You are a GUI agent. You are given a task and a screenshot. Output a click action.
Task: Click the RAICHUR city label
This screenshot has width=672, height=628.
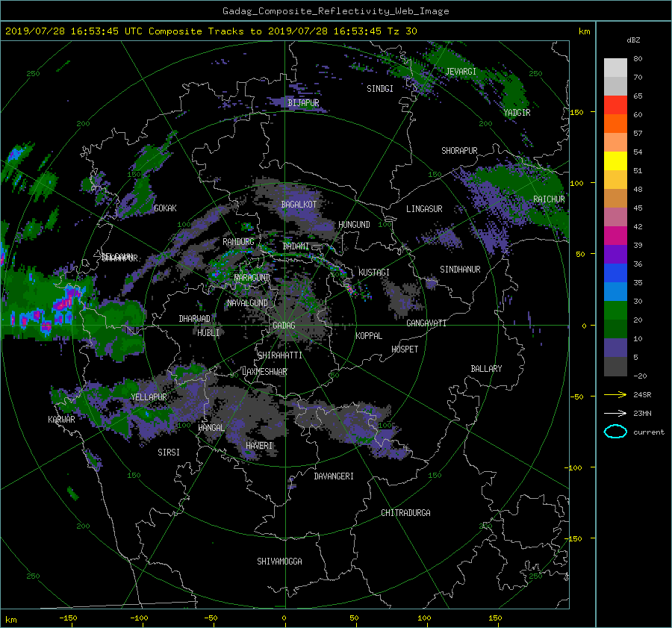pyautogui.click(x=549, y=199)
